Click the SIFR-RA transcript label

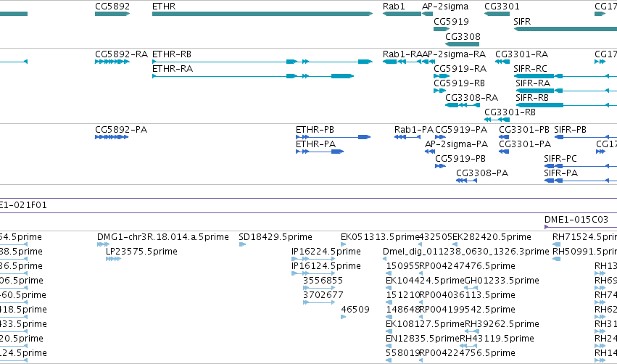533,83
